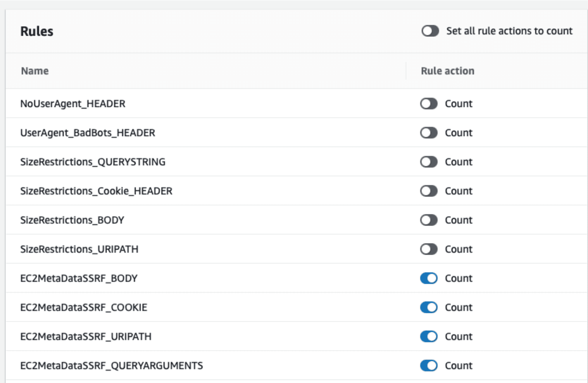This screenshot has height=383, width=588.
Task: Switch off EC2MetaDataSSRF_URIPATH Count toggle
Action: coord(429,336)
